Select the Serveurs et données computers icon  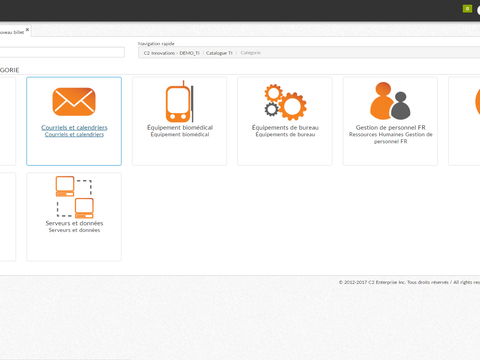pyautogui.click(x=74, y=197)
